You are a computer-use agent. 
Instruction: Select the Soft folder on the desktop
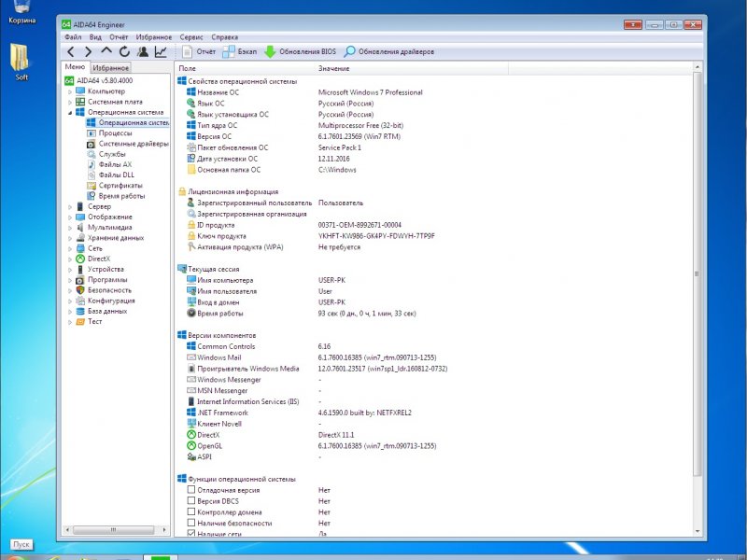[x=21, y=62]
